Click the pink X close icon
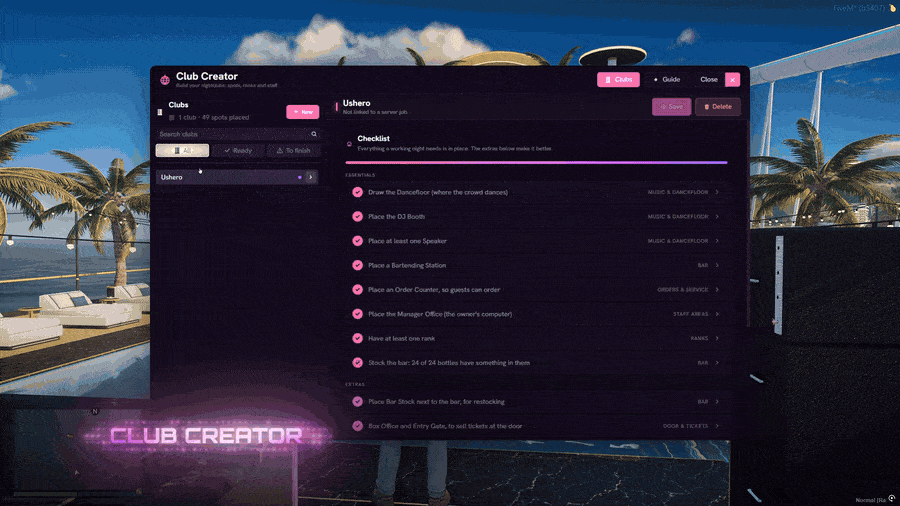This screenshot has height=506, width=900. click(732, 80)
